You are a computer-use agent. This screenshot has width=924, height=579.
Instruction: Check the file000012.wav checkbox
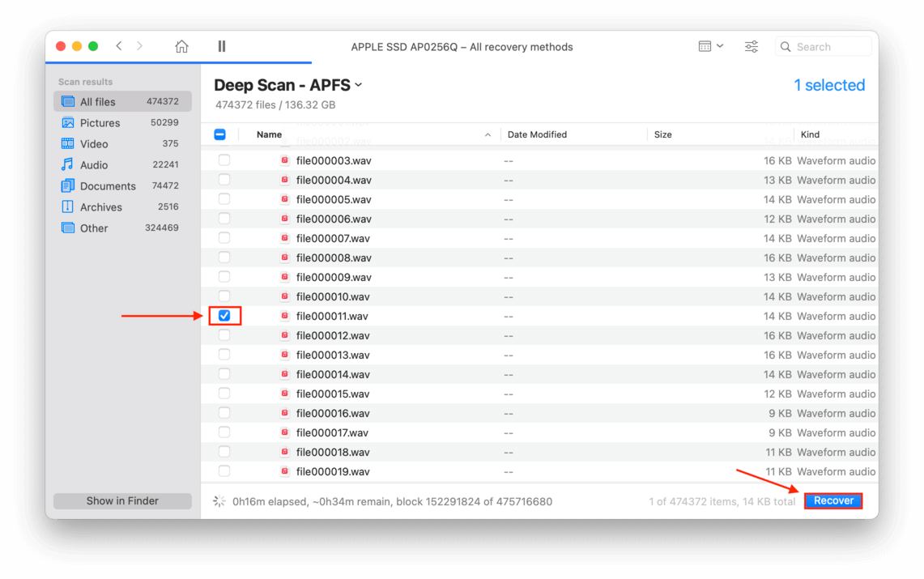click(224, 335)
